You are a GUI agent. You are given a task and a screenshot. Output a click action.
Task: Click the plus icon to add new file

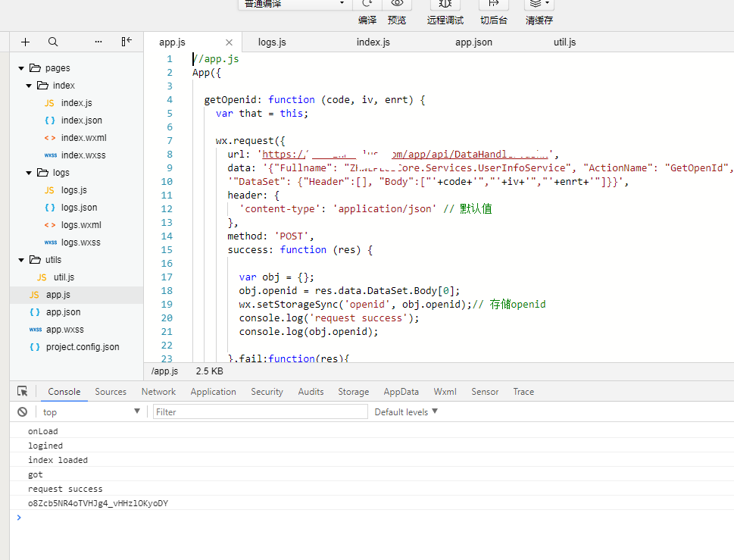pos(26,42)
